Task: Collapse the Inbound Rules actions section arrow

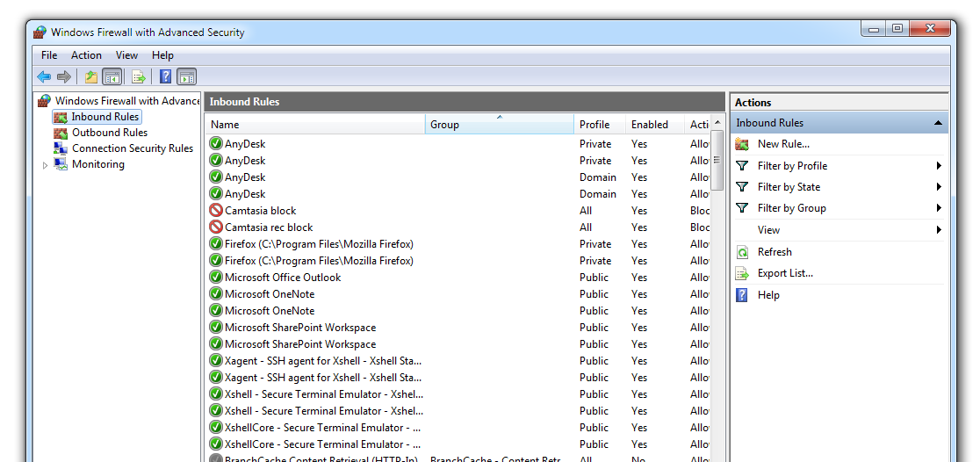Action: click(938, 123)
